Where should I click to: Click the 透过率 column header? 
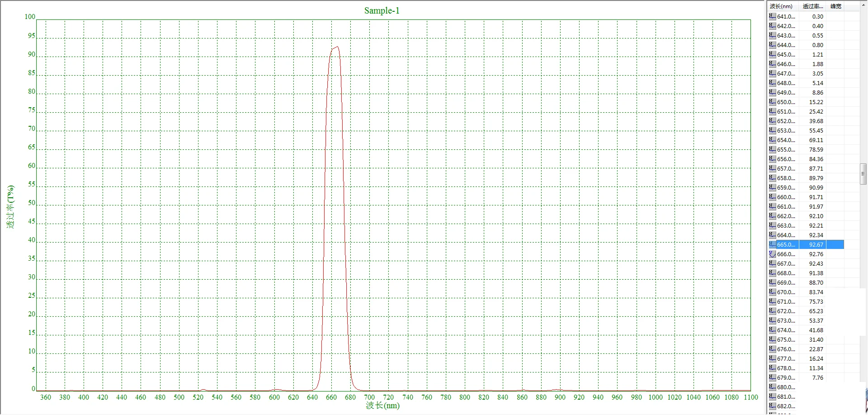812,6
